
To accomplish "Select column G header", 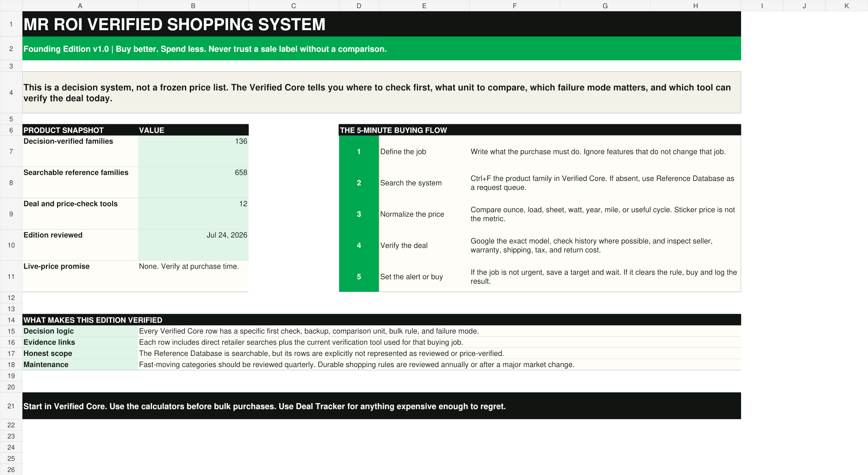I will 605,6.
